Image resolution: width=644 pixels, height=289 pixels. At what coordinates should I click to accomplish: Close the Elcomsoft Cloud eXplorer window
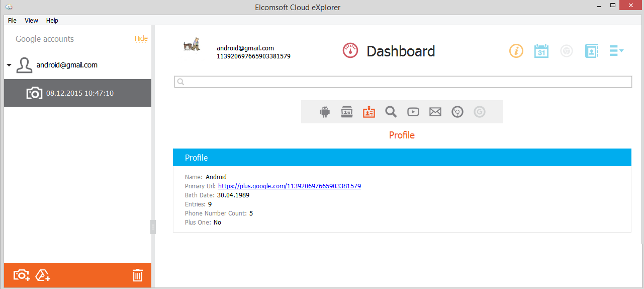pos(631,6)
